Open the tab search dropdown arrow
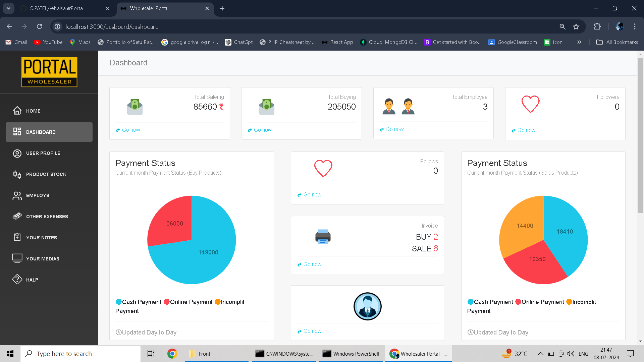 click(8, 8)
